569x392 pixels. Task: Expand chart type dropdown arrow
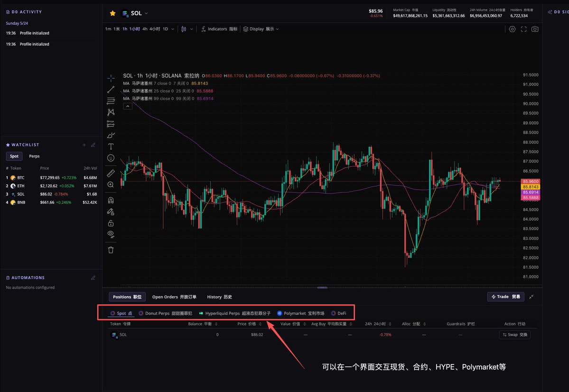(192, 29)
